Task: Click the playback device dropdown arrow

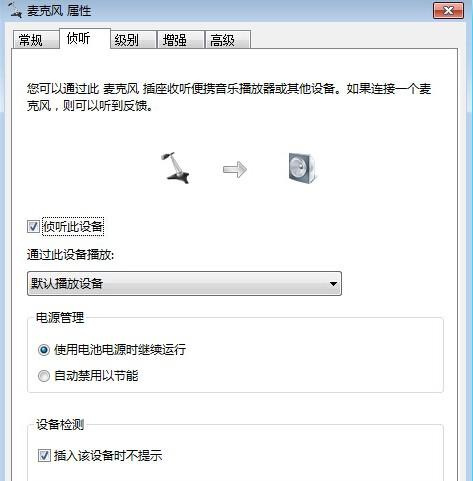Action: coord(333,284)
